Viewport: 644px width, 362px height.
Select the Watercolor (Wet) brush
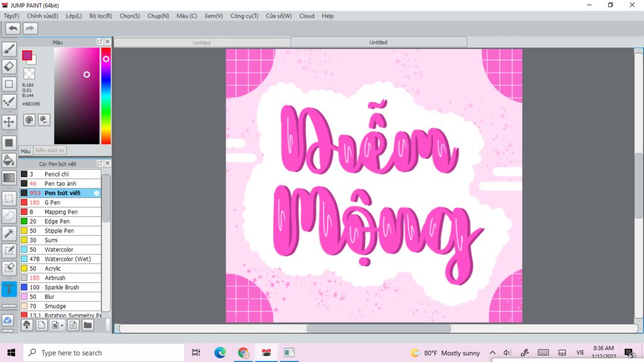point(60,259)
